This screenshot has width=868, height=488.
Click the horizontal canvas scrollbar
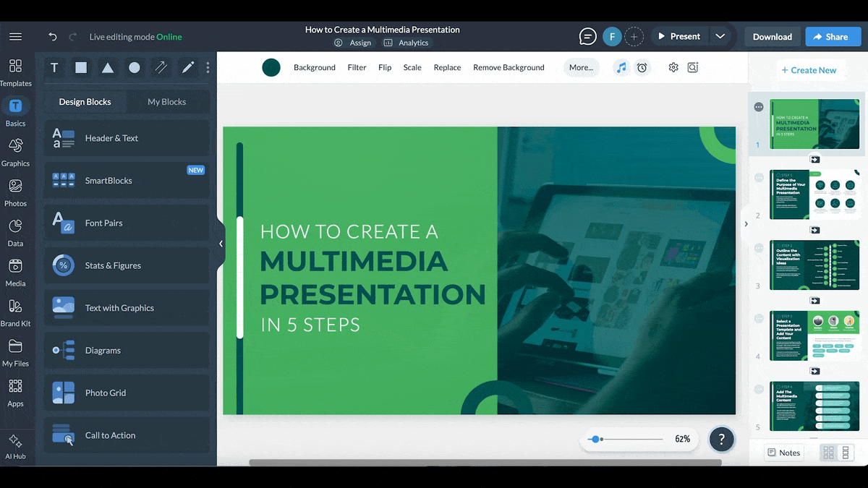pos(485,463)
